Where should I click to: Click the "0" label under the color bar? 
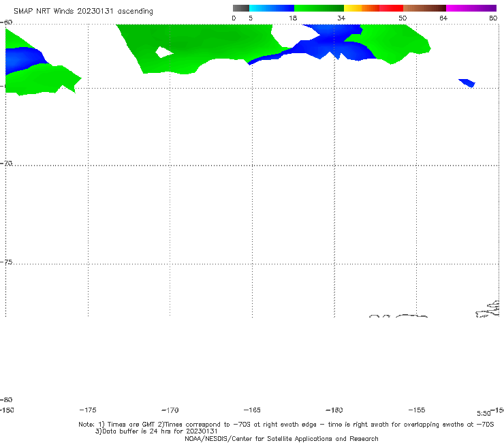point(234,18)
